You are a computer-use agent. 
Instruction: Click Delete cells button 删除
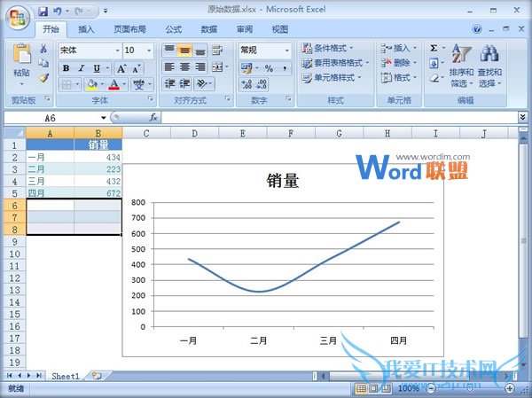(398, 63)
